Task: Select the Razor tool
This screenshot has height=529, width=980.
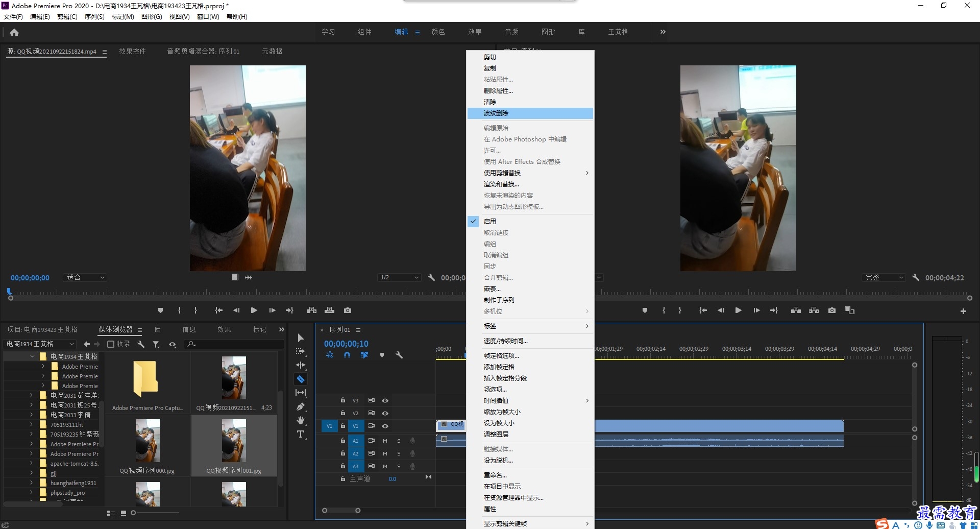Action: [x=301, y=379]
